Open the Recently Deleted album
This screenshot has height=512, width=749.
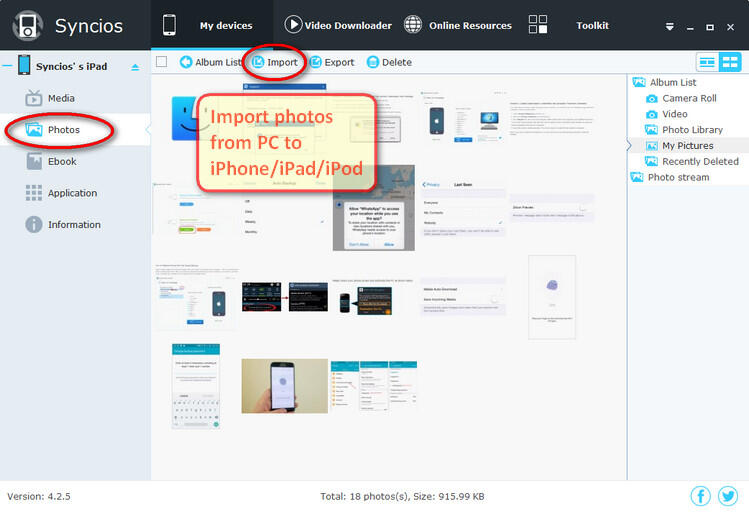tap(700, 161)
